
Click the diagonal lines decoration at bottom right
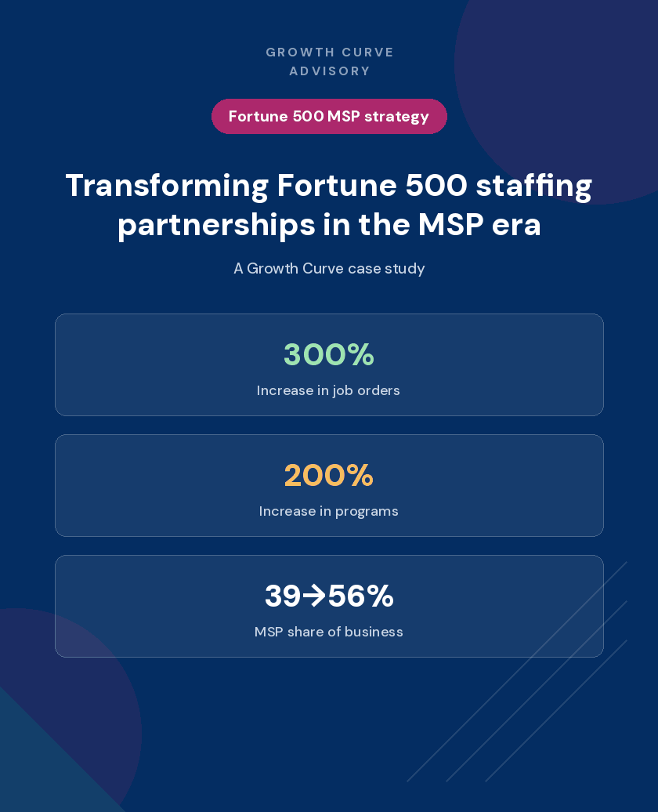[517, 672]
